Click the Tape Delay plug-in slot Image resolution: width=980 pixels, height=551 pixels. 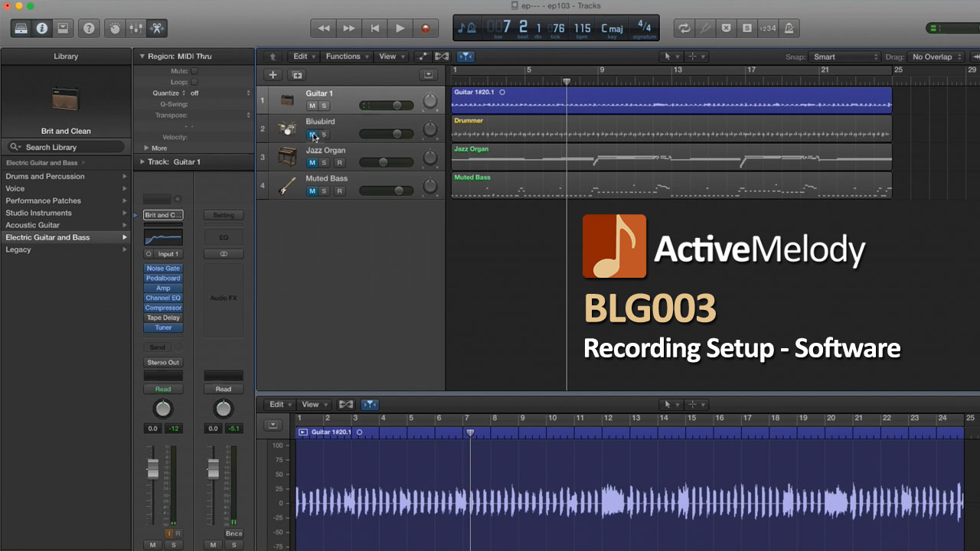(x=163, y=318)
